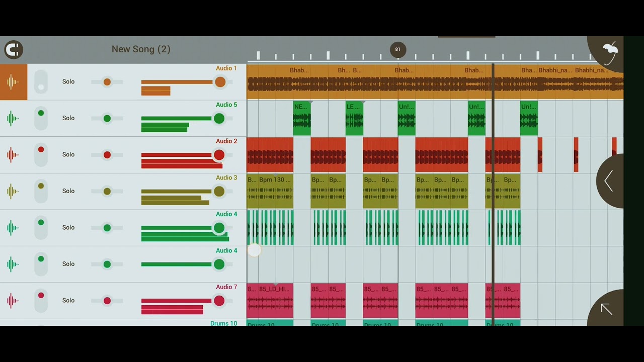The image size is (644, 362).
Task: Click Audio 7 pan slider knob
Action: click(x=107, y=301)
